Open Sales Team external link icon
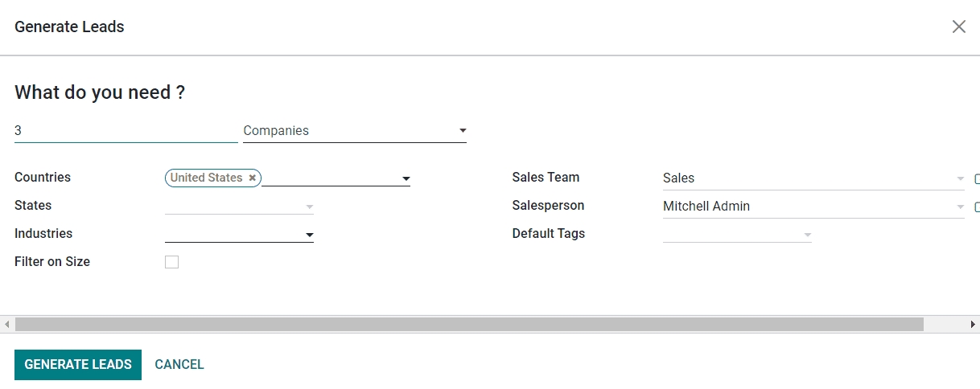This screenshot has width=980, height=389. 977,178
